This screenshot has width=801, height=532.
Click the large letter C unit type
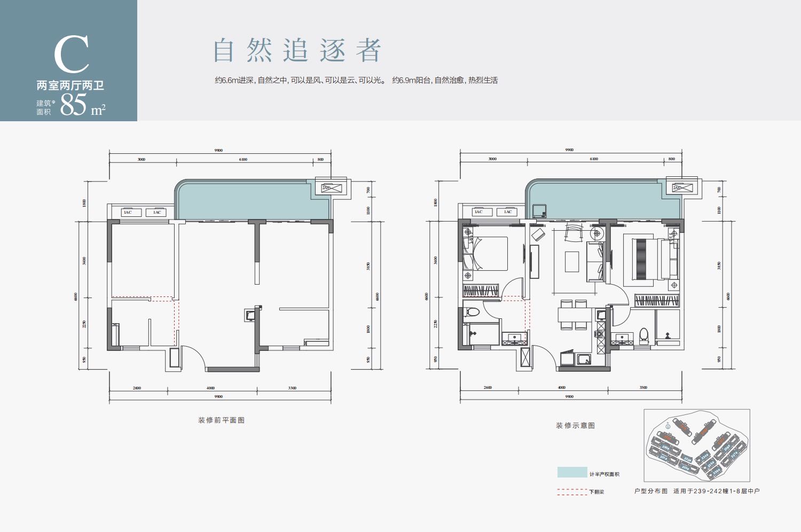pyautogui.click(x=71, y=55)
